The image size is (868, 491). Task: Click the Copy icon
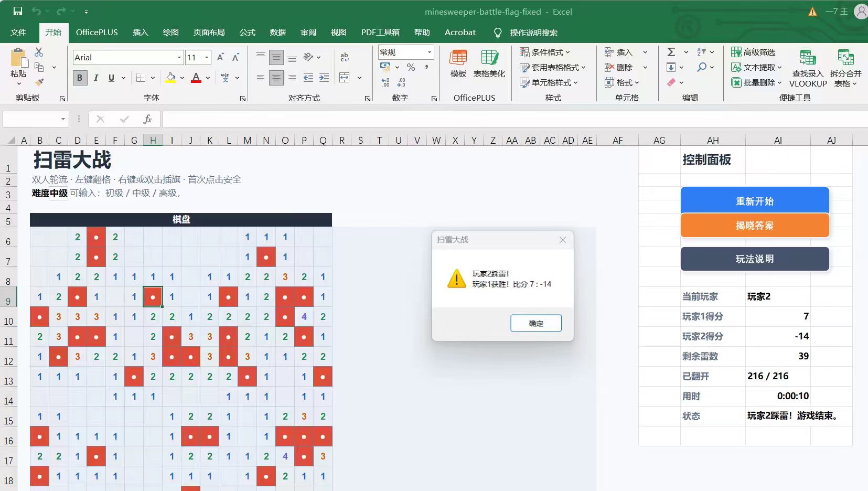point(39,67)
